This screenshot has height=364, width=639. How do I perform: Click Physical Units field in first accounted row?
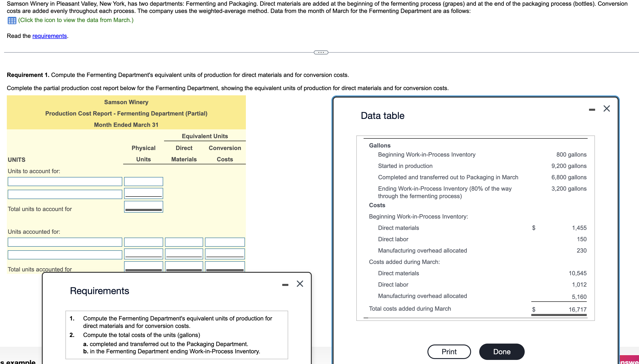[x=143, y=242]
